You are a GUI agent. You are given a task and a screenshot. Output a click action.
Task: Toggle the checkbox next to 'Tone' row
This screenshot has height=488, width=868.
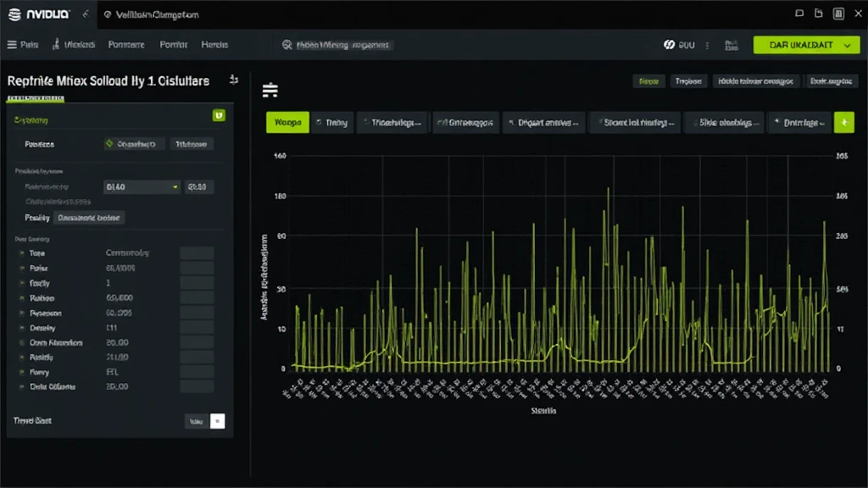point(20,253)
